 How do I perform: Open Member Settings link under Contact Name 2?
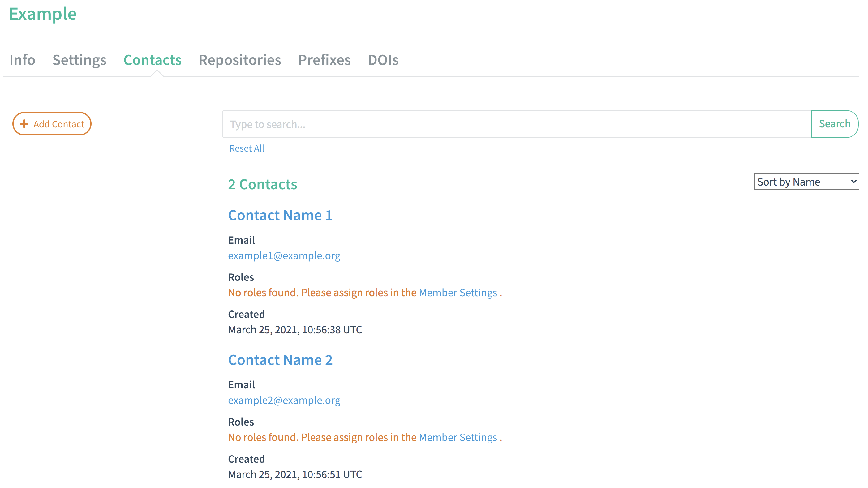tap(458, 438)
